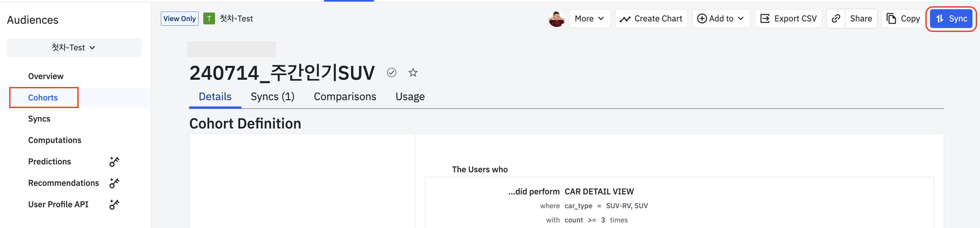
Task: Click the View Only badge
Action: pyautogui.click(x=180, y=19)
